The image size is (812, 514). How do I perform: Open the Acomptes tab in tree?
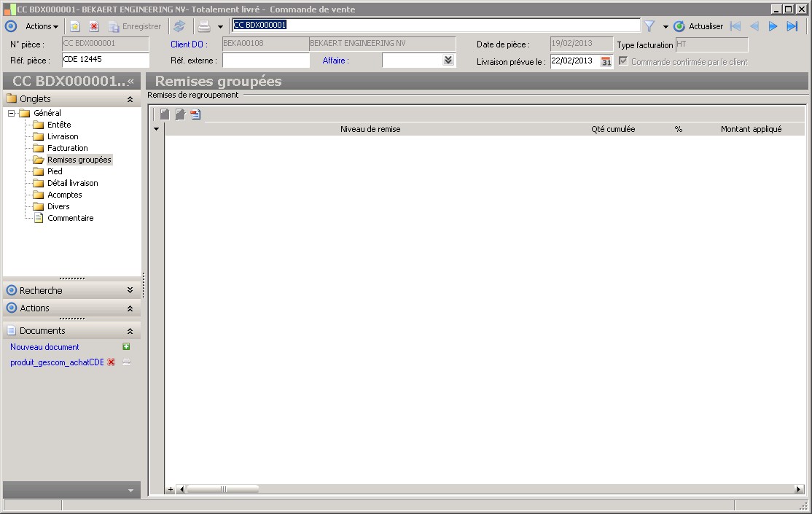tap(65, 195)
